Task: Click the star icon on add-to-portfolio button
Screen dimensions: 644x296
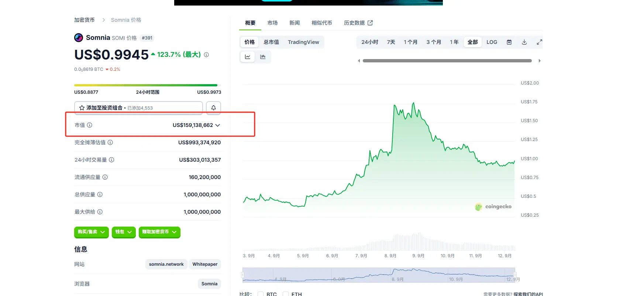Action: coord(82,108)
